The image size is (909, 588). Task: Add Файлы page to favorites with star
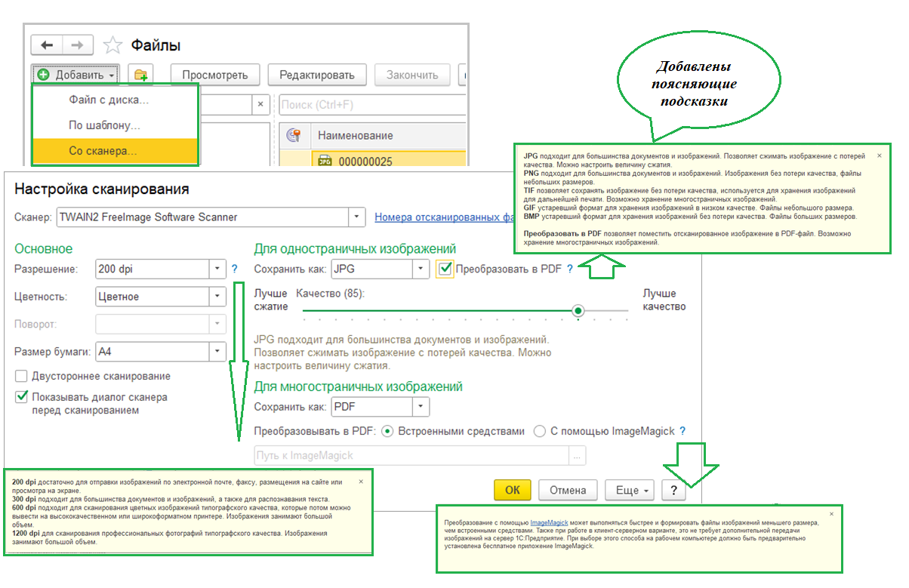(x=112, y=45)
